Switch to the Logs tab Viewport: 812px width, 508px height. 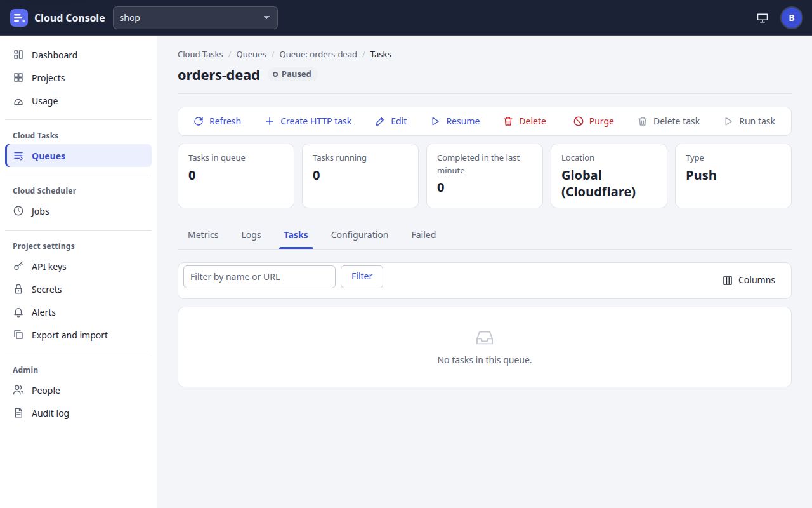coord(251,235)
